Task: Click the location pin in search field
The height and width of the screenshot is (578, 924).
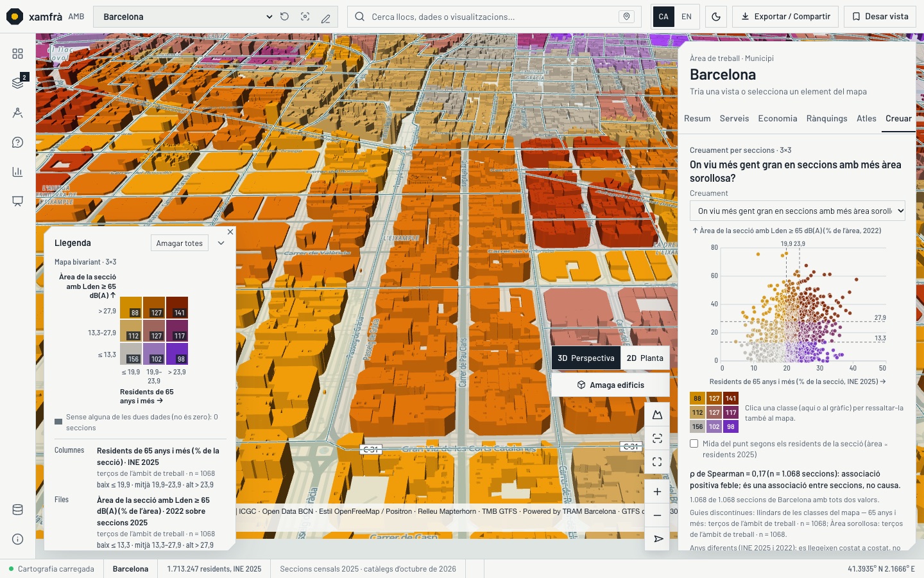Action: 627,17
